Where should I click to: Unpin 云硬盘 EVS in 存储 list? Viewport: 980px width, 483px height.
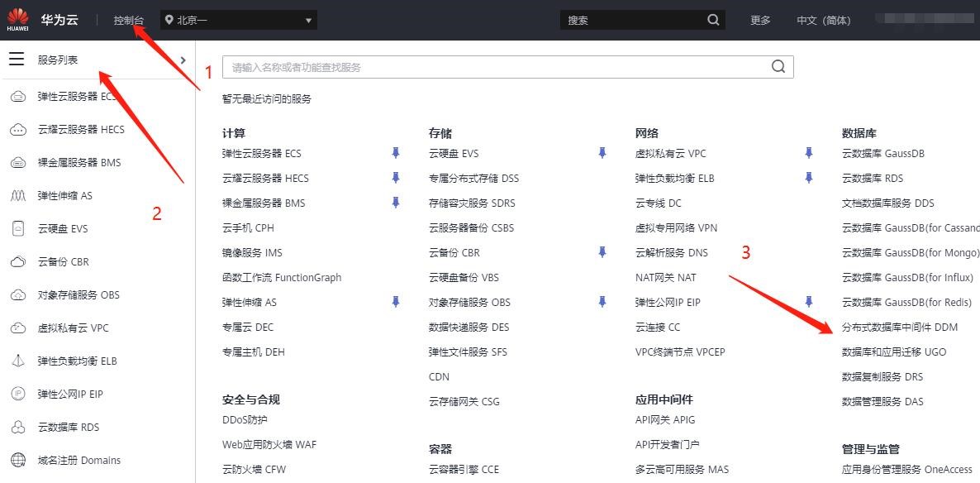pyautogui.click(x=602, y=153)
